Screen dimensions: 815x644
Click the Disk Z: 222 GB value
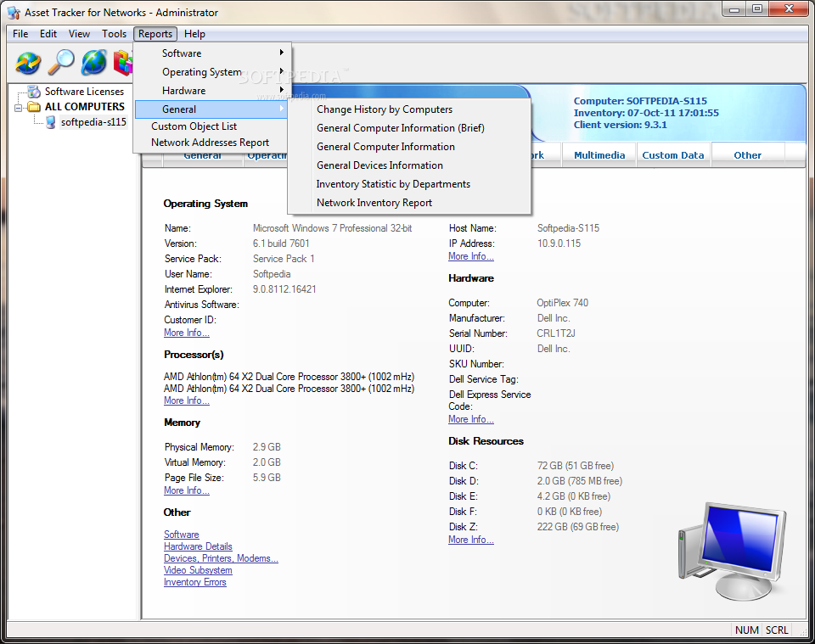[x=578, y=527]
